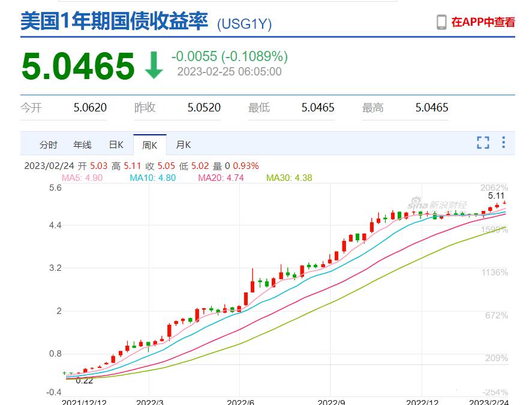The image size is (532, 405).
Task: Switch to the 月K monthly chart tab
Action: click(x=182, y=144)
